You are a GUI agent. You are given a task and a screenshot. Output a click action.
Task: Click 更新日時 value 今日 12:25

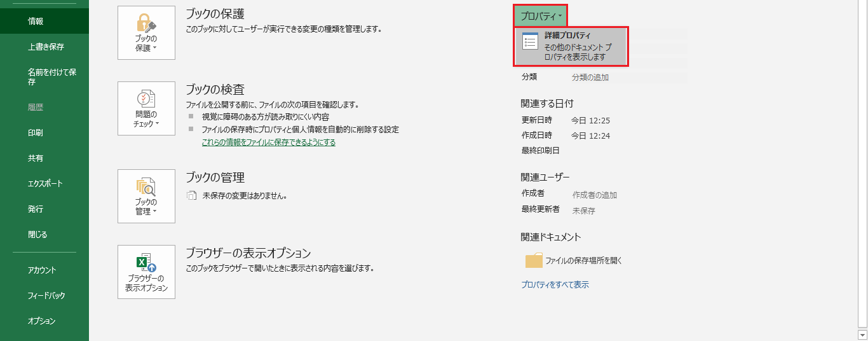click(590, 120)
